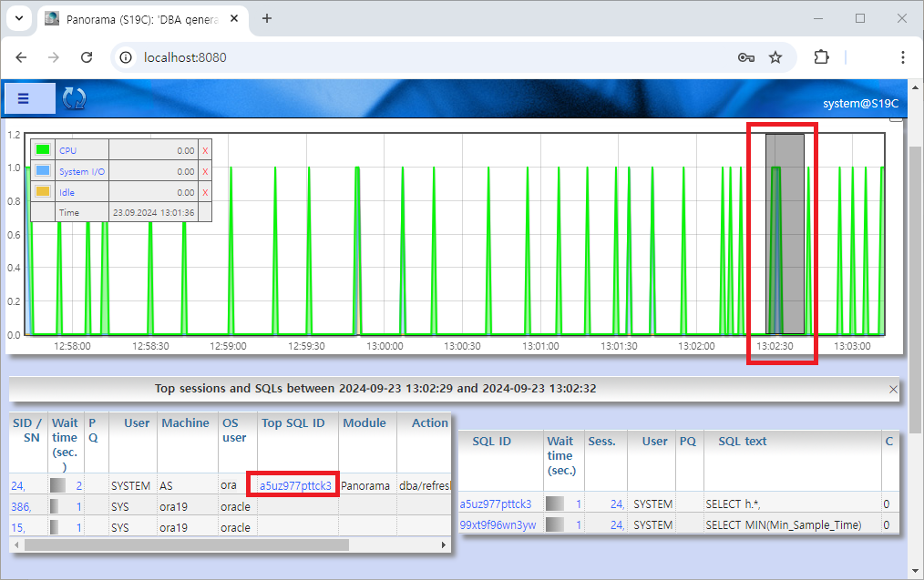This screenshot has width=924, height=580.
Task: Sort SQL table by SQL ID header
Action: pos(491,441)
